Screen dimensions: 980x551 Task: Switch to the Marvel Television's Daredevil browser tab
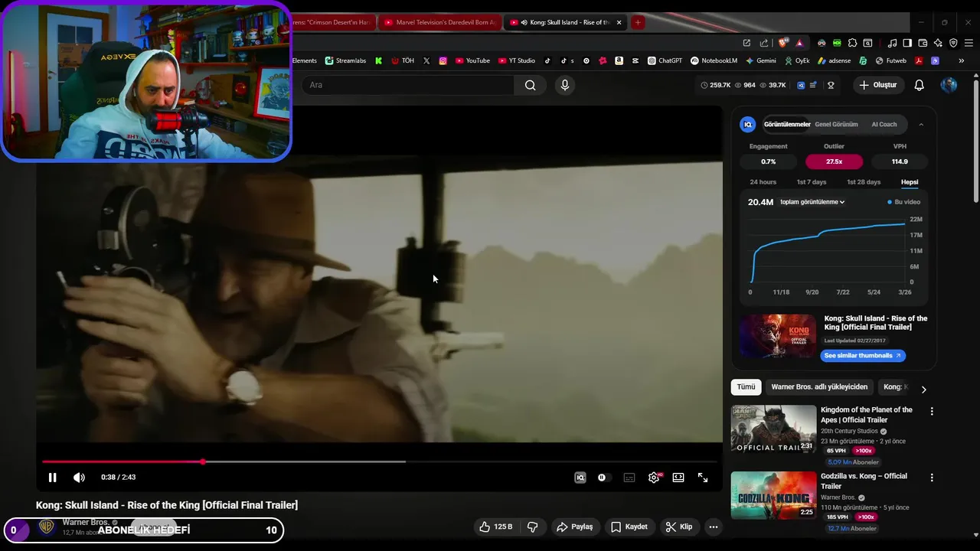tap(440, 22)
